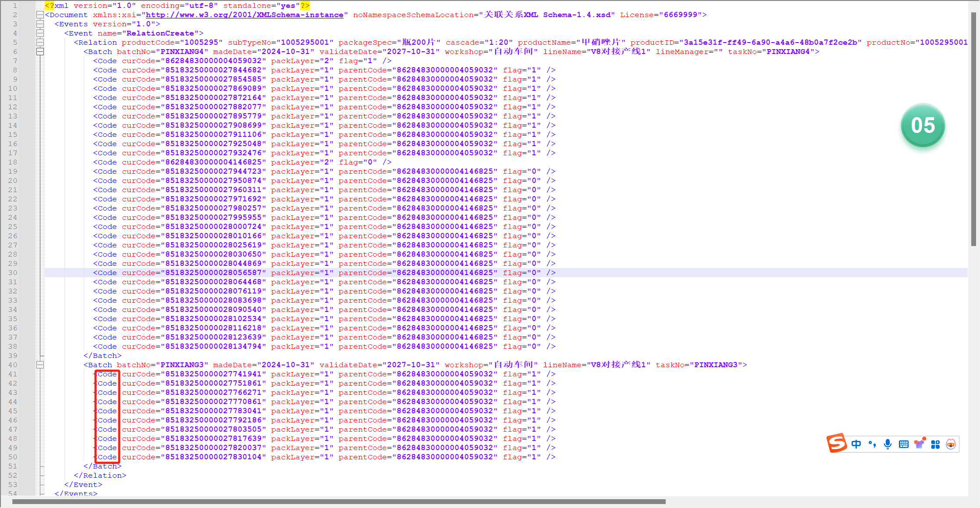Click the License value 6669999
Screen dimensions: 980x508
click(681, 15)
